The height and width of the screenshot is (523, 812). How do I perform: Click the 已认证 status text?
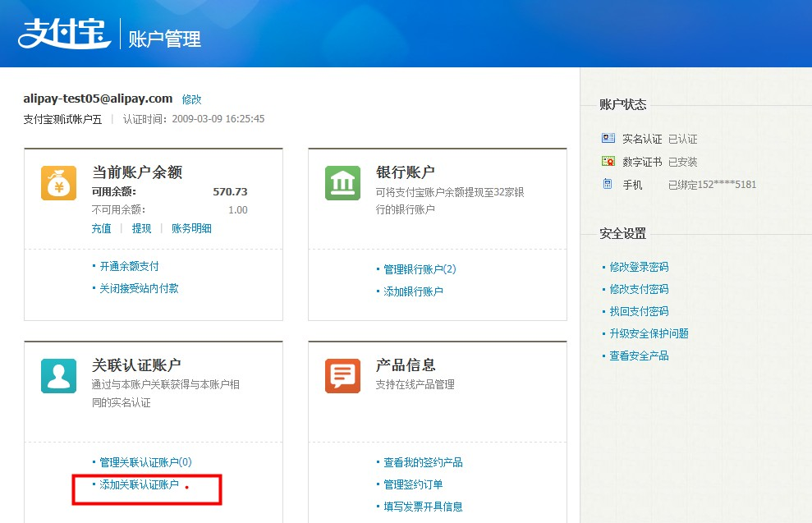pyautogui.click(x=682, y=139)
